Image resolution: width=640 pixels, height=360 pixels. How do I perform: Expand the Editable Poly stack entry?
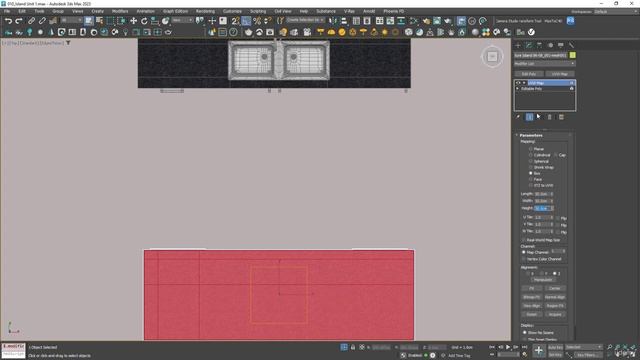point(518,89)
